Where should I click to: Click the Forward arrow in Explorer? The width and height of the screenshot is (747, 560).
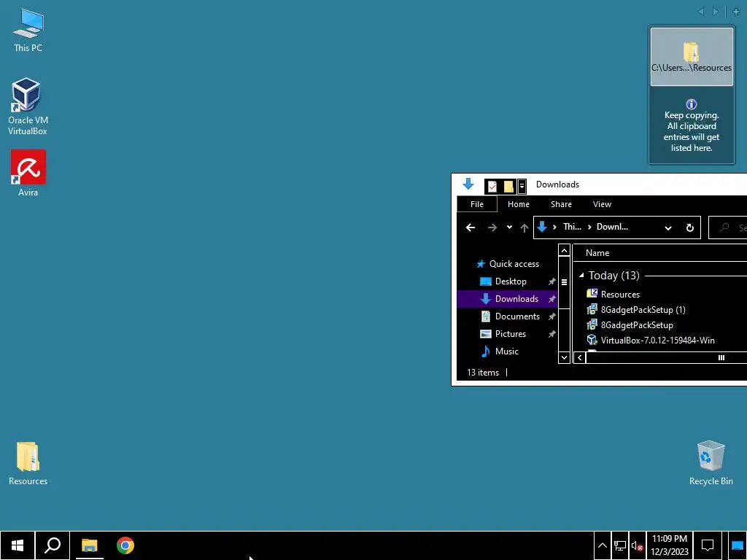coord(492,227)
